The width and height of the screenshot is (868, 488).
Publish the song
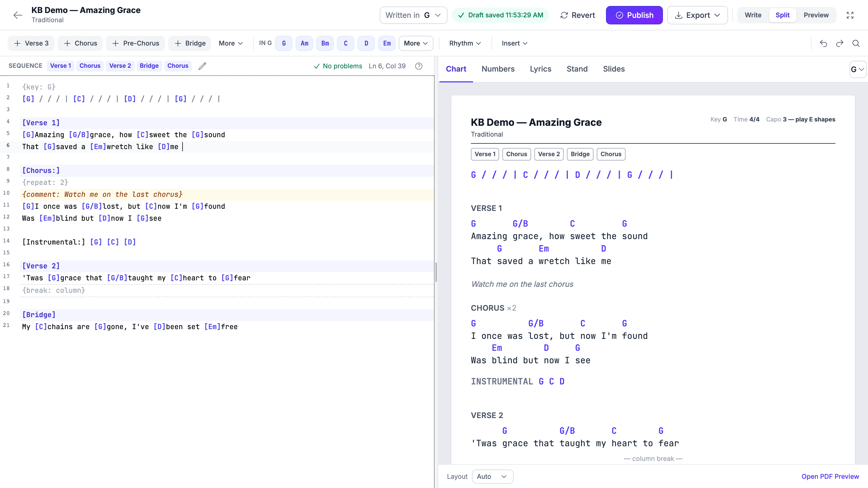click(x=634, y=15)
